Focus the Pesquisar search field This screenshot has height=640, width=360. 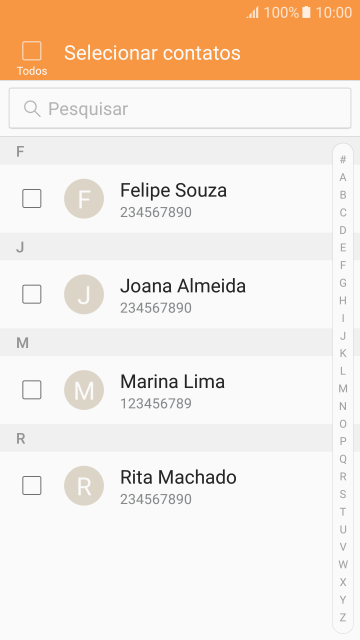tap(180, 109)
